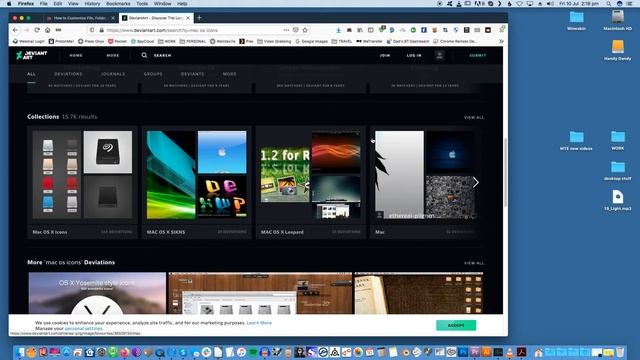This screenshot has height=360, width=640.
Task: Open the Mac OS X Icons collection
Action: click(x=82, y=182)
